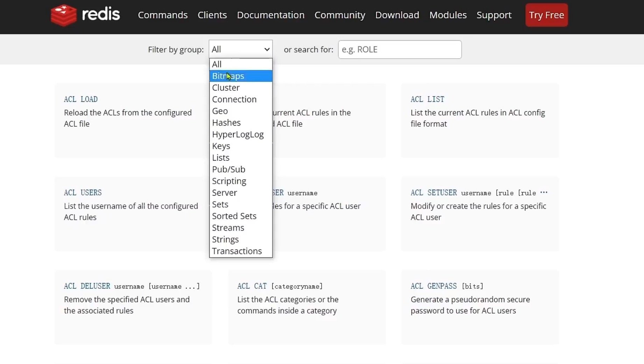Click the Try Free button
Viewport: 644px width, 364px height.
tap(546, 15)
